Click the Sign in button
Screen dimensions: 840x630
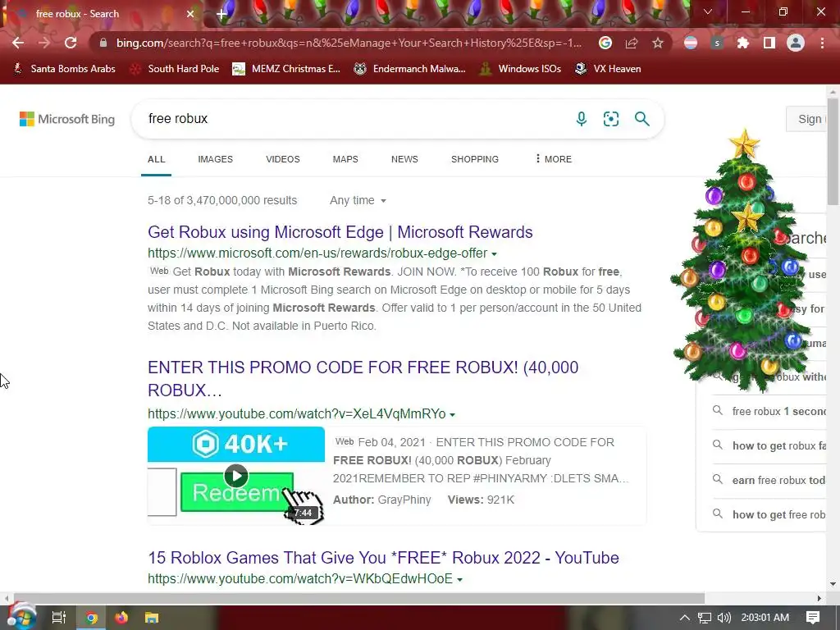tap(808, 119)
